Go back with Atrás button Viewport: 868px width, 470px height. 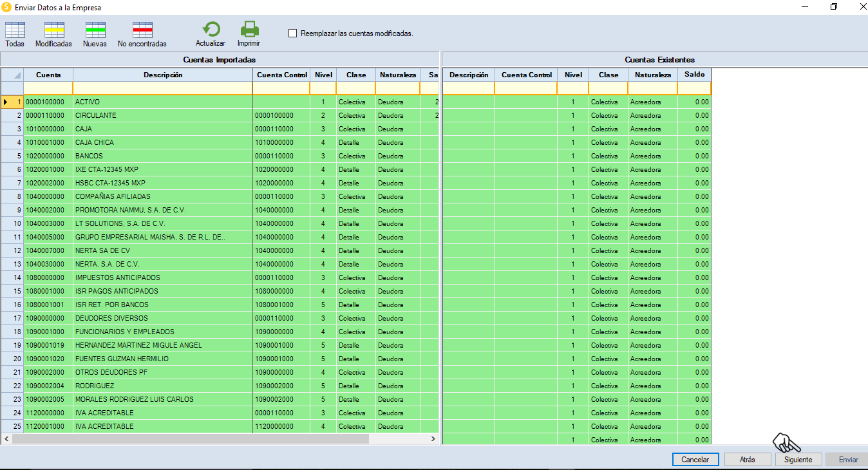pyautogui.click(x=748, y=460)
